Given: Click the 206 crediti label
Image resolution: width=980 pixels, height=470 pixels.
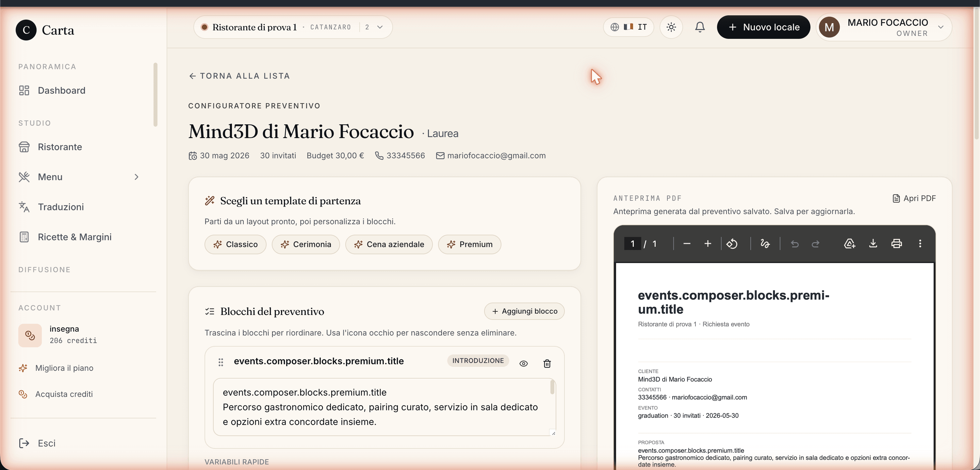Looking at the screenshot, I should pos(73,341).
